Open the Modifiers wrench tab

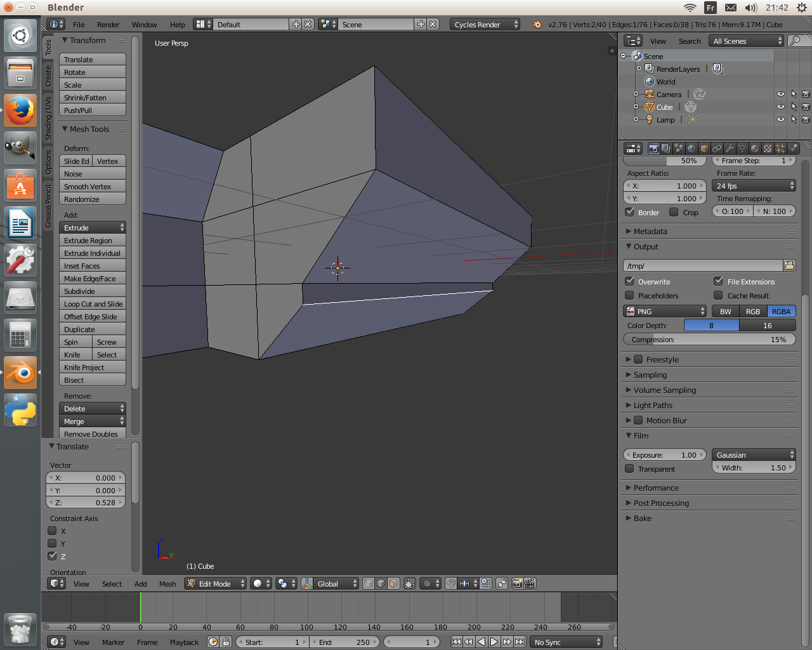click(730, 149)
